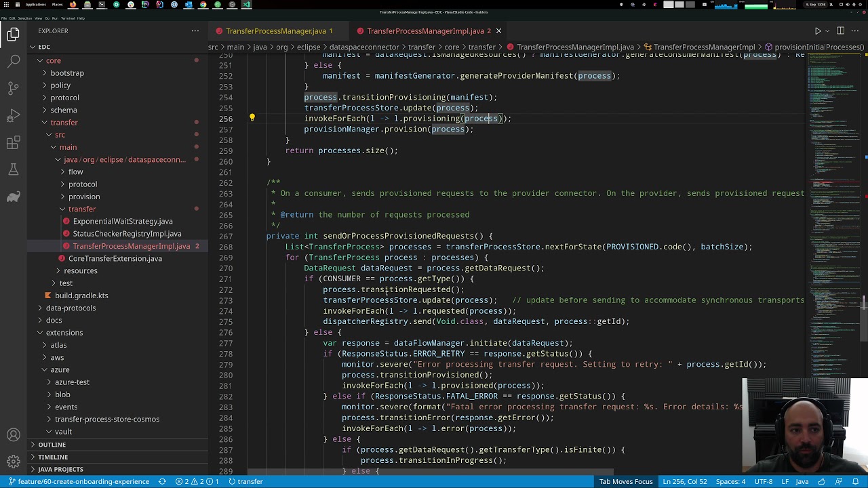Viewport: 868px width, 488px height.
Task: Click branch feature/60-create-onboarding-experience
Action: (78, 481)
